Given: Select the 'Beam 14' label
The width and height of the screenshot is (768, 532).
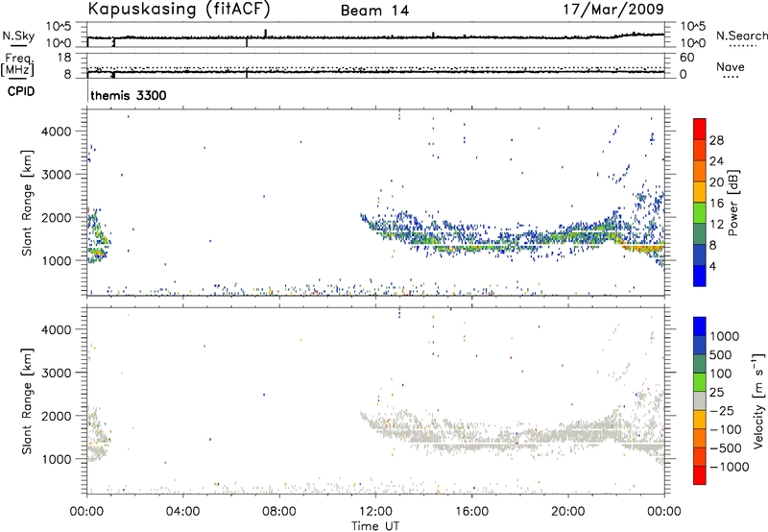Looking at the screenshot, I should [374, 11].
